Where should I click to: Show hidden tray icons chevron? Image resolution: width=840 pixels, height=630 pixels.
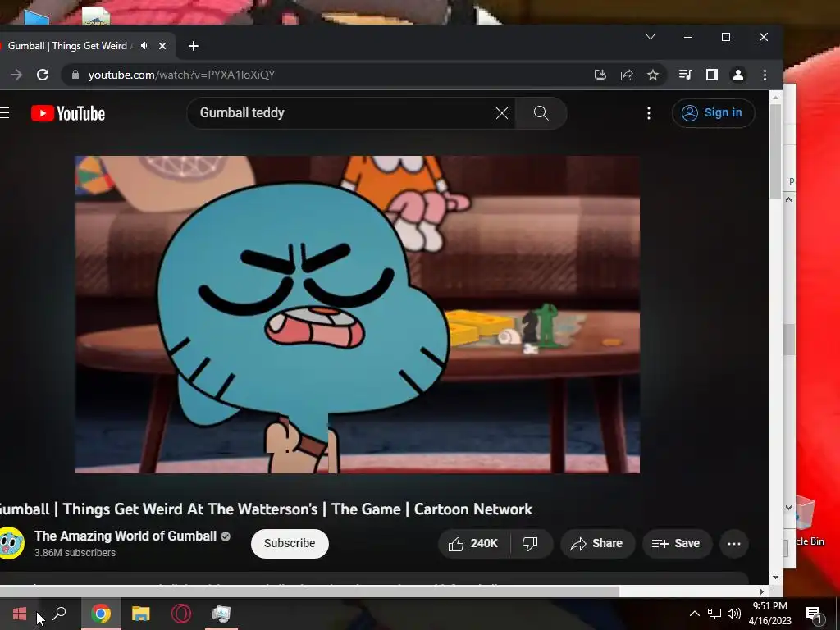[x=694, y=614]
